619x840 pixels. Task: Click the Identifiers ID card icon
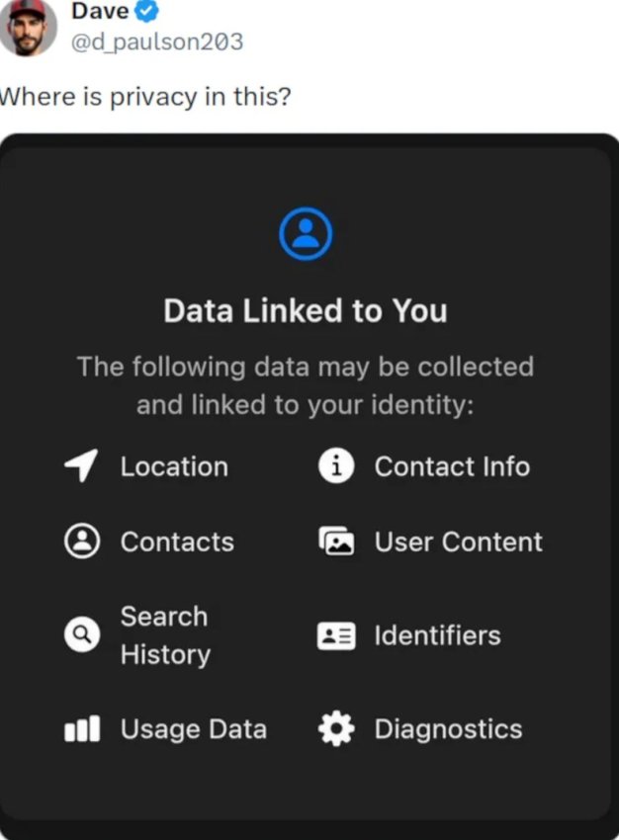[x=336, y=635]
